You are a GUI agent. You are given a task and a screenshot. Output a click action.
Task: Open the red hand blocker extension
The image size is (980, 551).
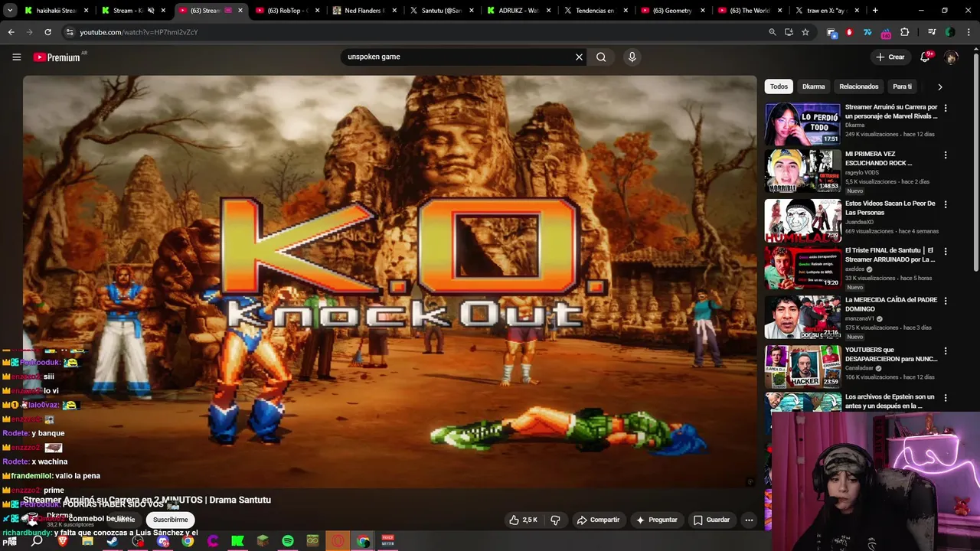click(x=849, y=32)
